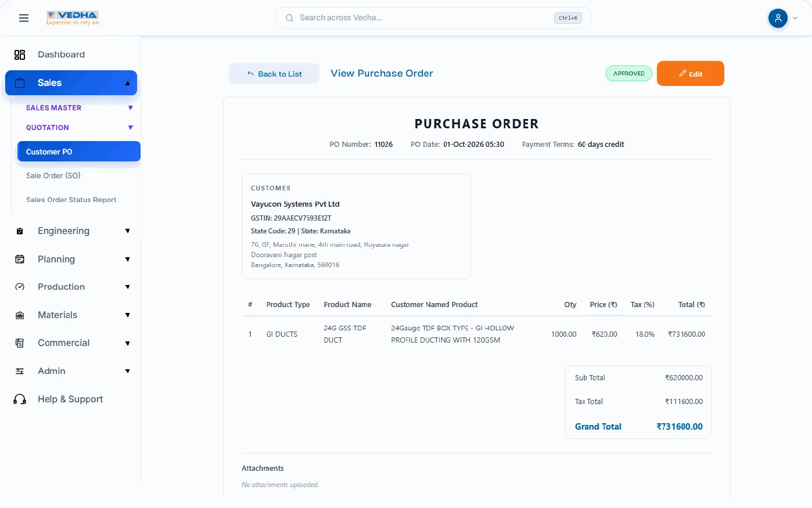Click the Sales shopping bag icon
The width and height of the screenshot is (812, 508).
click(20, 82)
